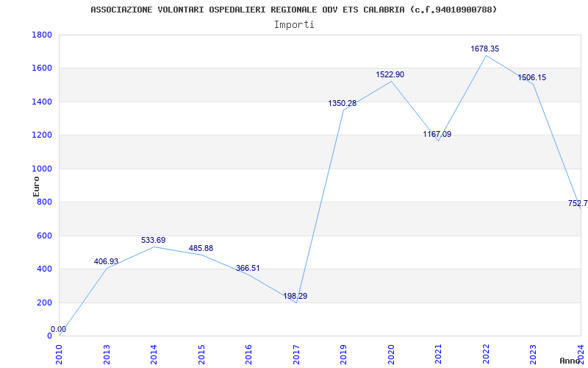588x368 pixels.
Task: Click y-axis tick 800
Action: pyautogui.click(x=44, y=202)
